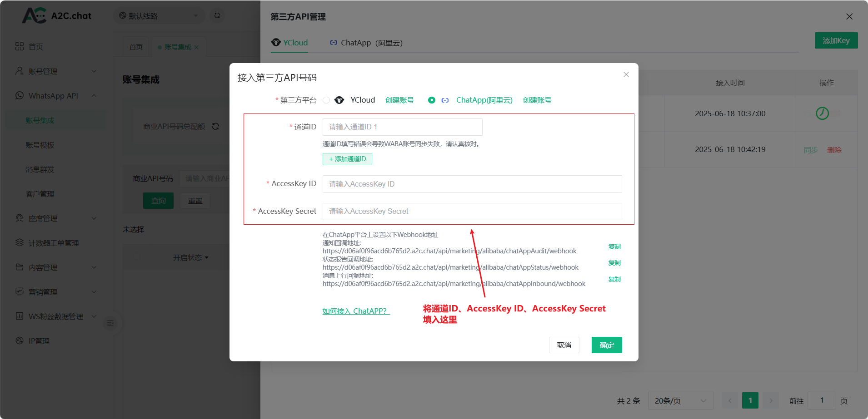Switch to the ChatApp (阿里云) tab
The width and height of the screenshot is (868, 419).
point(366,43)
